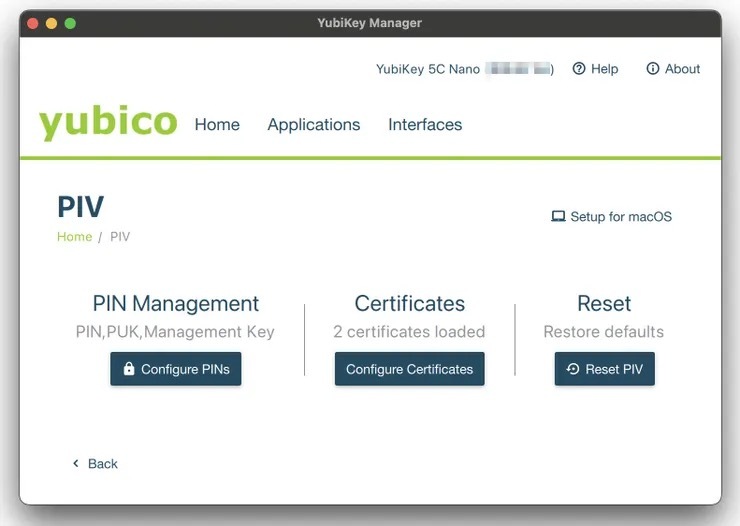Open the Applications menu
This screenshot has width=740, height=526.
(314, 125)
